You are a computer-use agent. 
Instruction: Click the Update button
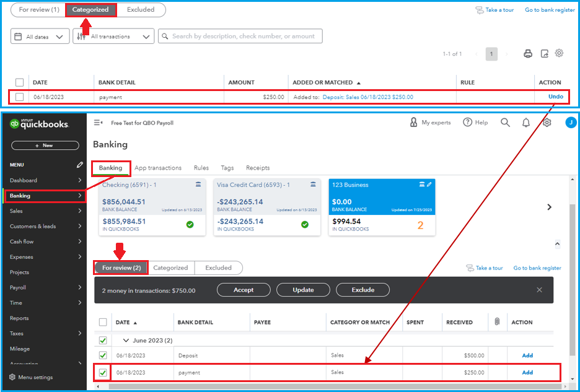tap(303, 290)
